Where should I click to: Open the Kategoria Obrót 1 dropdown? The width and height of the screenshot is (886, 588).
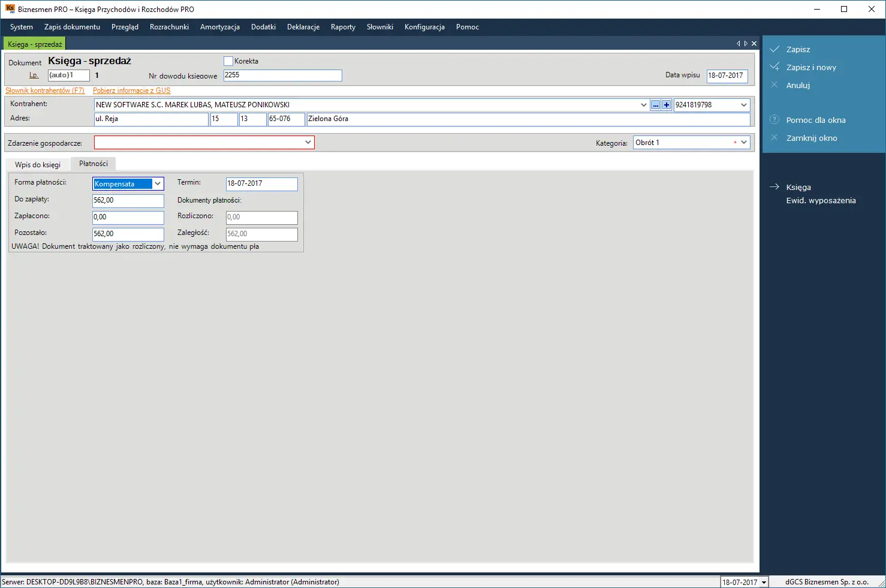[744, 142]
